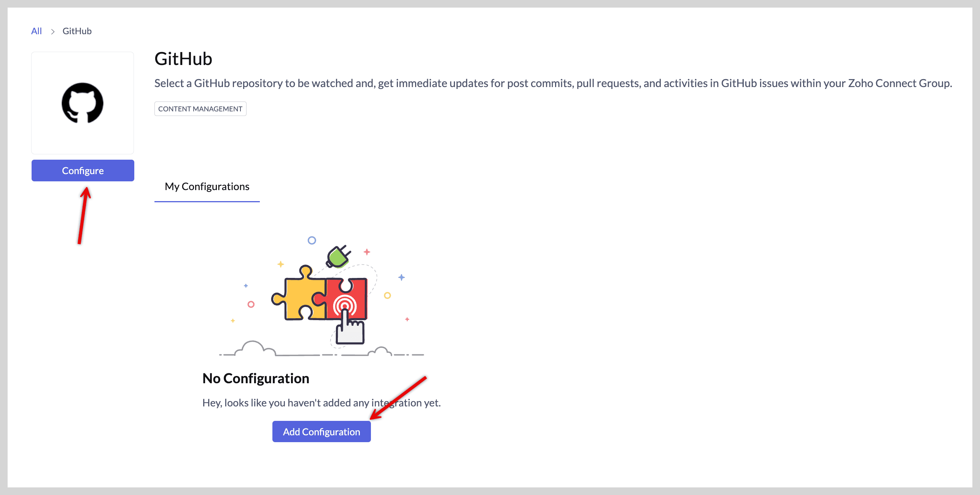The image size is (980, 495).
Task: Click the GitHub octocat logo
Action: coord(83,103)
